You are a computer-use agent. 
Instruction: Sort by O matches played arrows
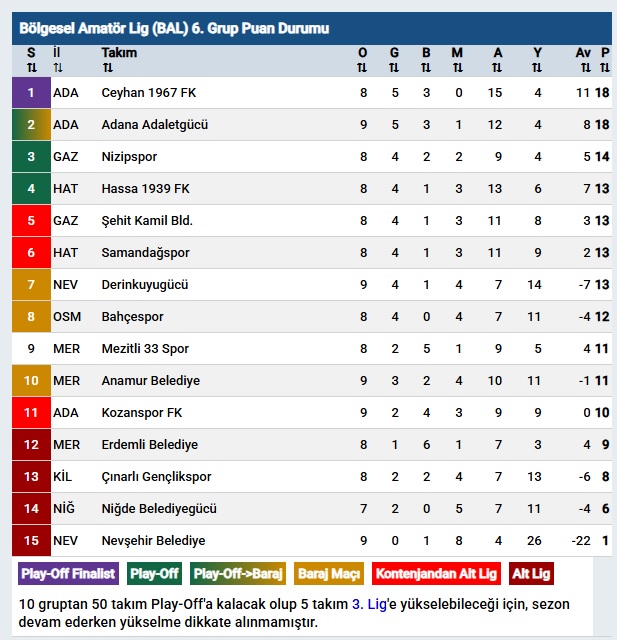[363, 68]
